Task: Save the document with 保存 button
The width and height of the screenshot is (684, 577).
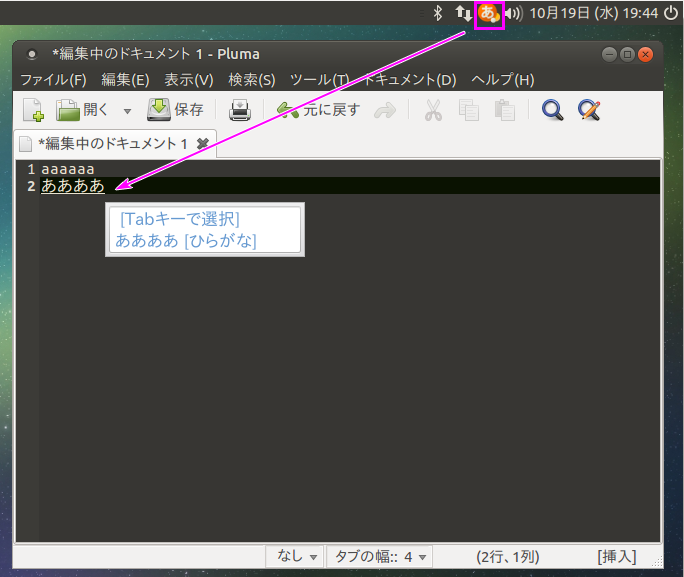Action: pyautogui.click(x=175, y=110)
